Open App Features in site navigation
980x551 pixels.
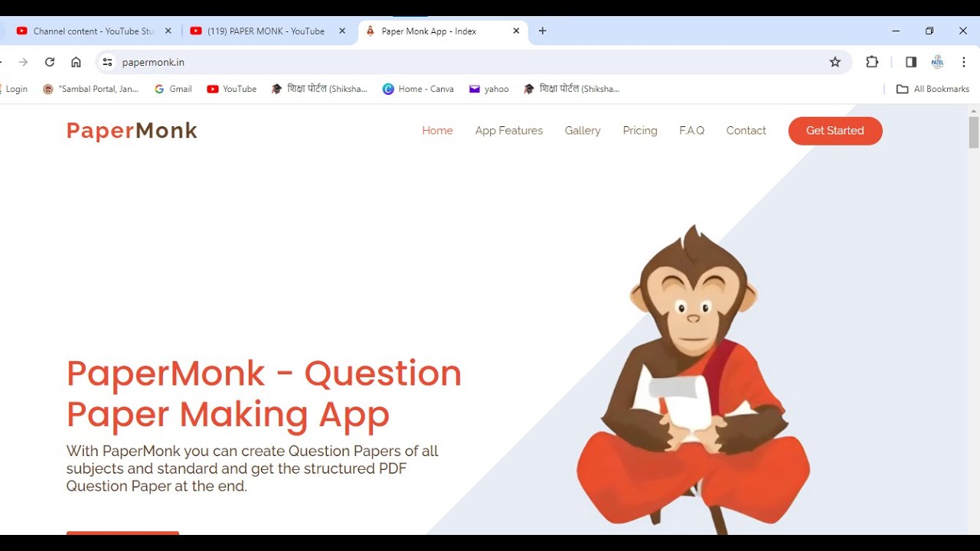pos(508,131)
